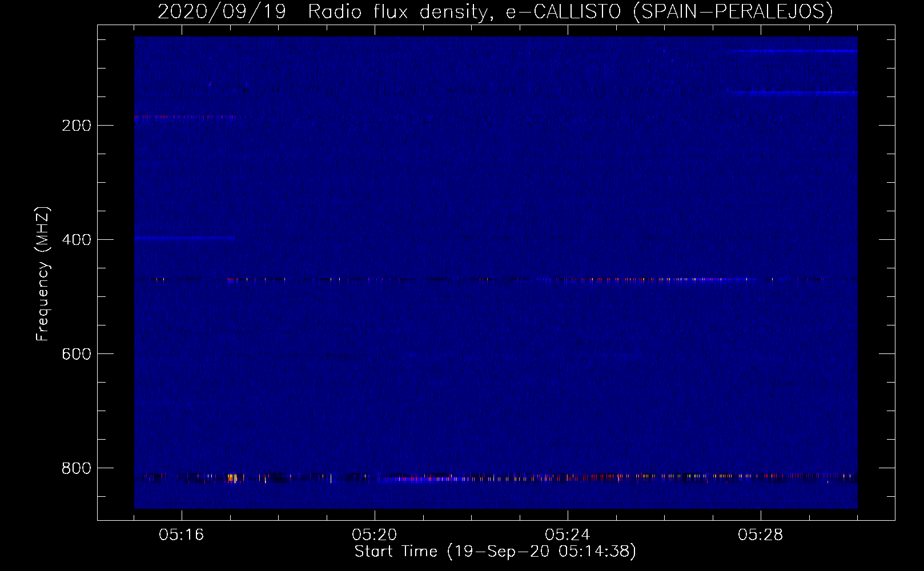Viewport: 924px width, 571px height.
Task: Click the 05:20 time tick label
Action: (375, 535)
